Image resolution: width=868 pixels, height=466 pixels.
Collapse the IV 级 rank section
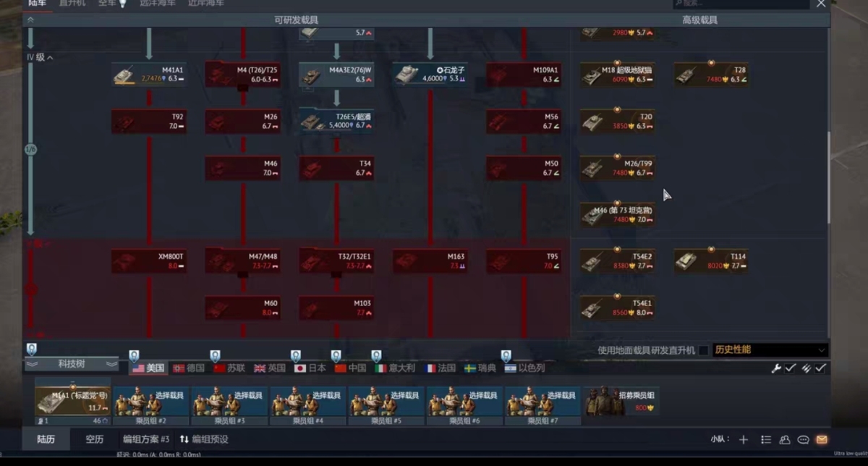click(x=41, y=56)
